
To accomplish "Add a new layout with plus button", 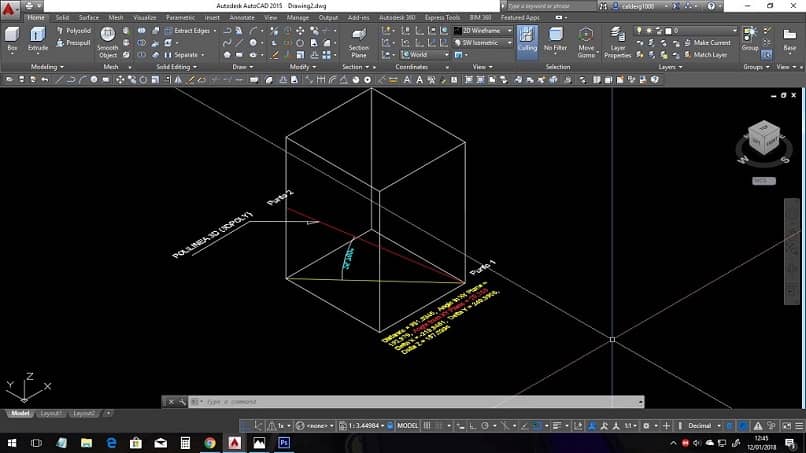I will (x=108, y=413).
